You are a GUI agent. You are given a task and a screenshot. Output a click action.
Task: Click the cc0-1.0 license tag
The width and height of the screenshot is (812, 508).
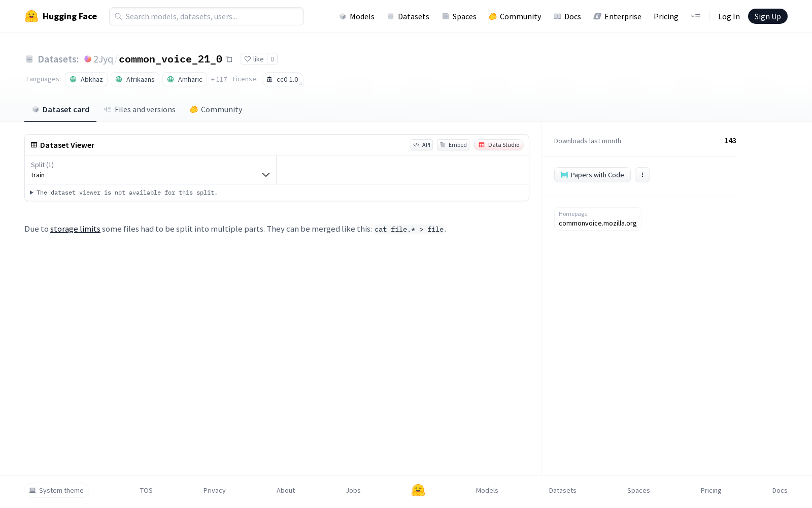click(x=283, y=79)
